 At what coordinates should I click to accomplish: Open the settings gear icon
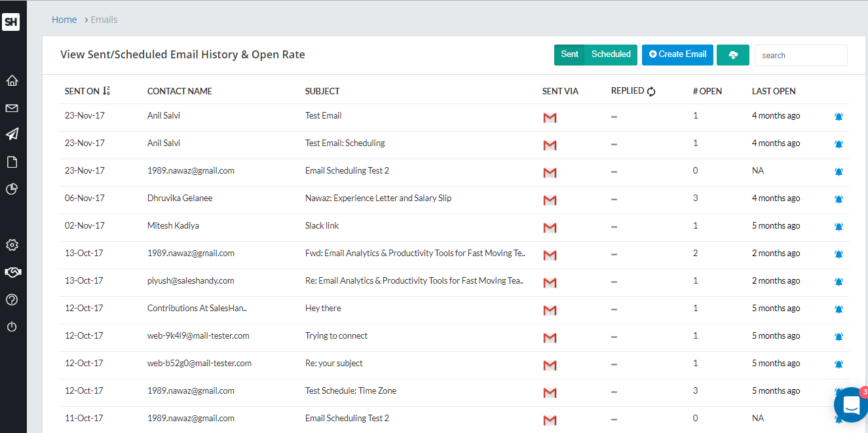pyautogui.click(x=12, y=245)
